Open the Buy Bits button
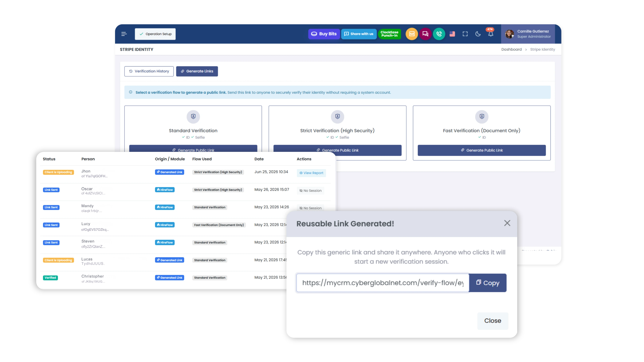644x362 pixels. (x=324, y=34)
